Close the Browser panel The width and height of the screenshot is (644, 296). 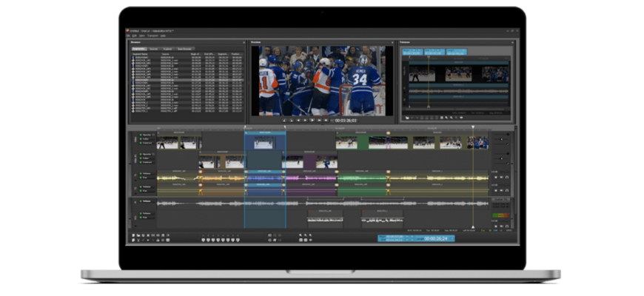pyautogui.click(x=244, y=42)
